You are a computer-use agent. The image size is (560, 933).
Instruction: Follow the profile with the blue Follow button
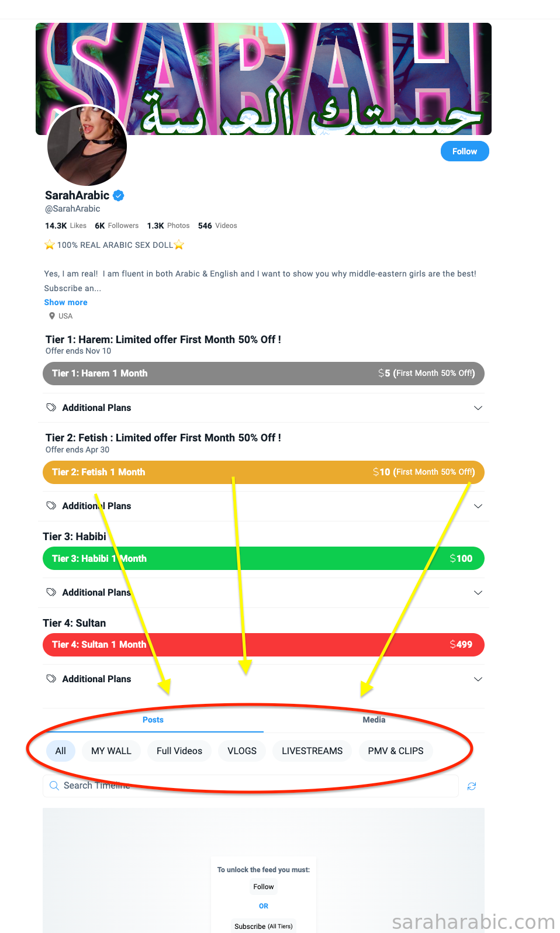[x=465, y=151]
